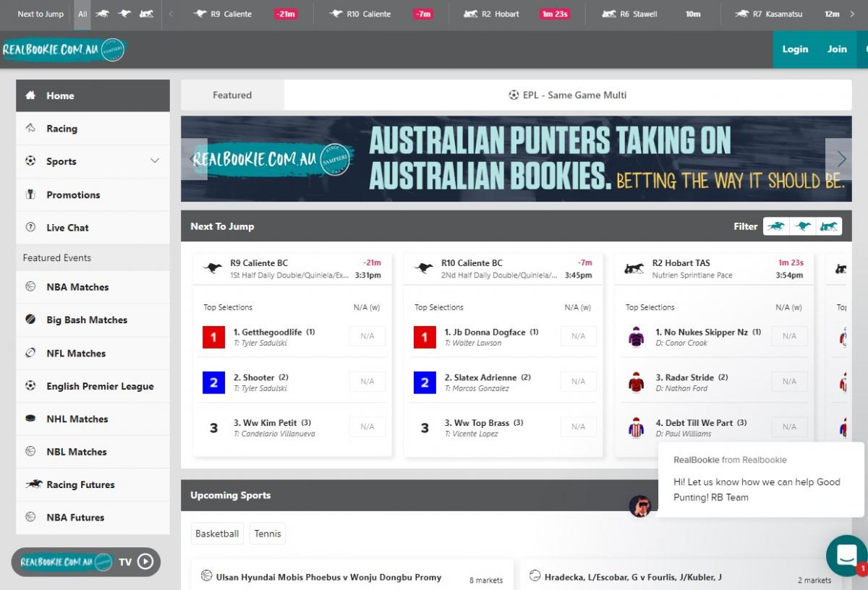Open NBL Matches featured event
The width and height of the screenshot is (868, 590).
point(93,452)
